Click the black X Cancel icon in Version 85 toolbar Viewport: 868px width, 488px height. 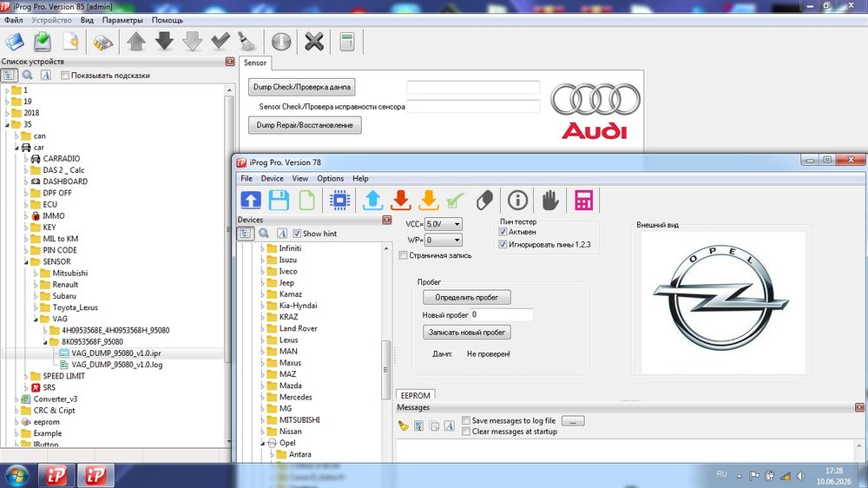pyautogui.click(x=314, y=42)
